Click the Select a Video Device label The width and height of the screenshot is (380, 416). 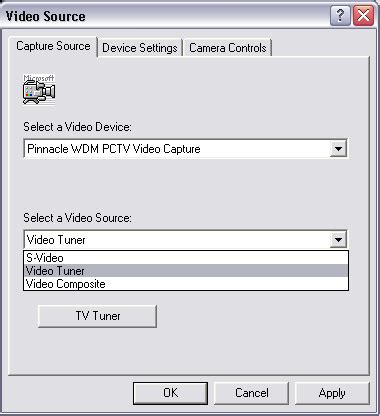[x=77, y=127]
